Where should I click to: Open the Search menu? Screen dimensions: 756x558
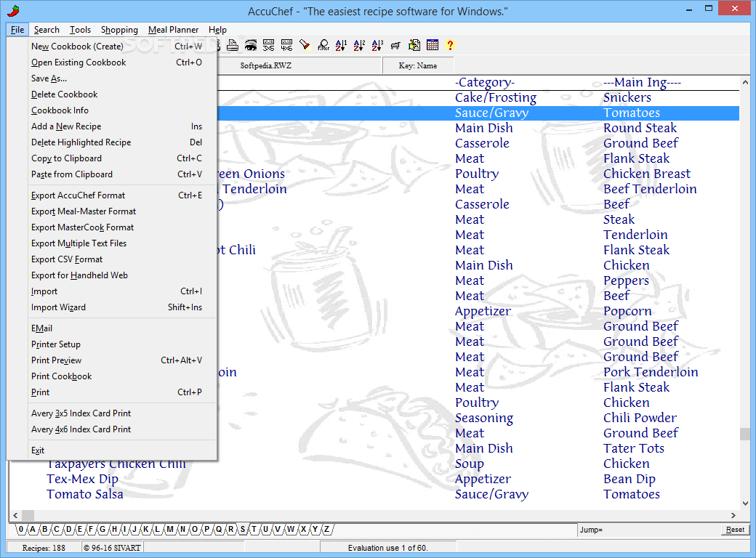coord(47,29)
